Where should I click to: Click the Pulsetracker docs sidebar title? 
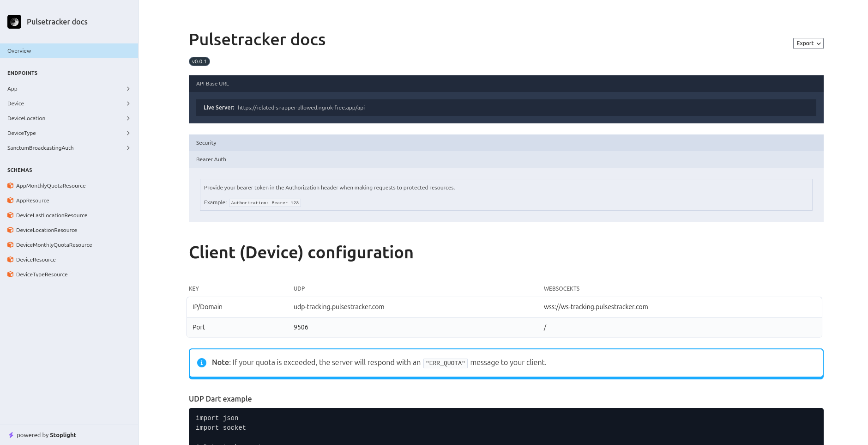[x=57, y=22]
